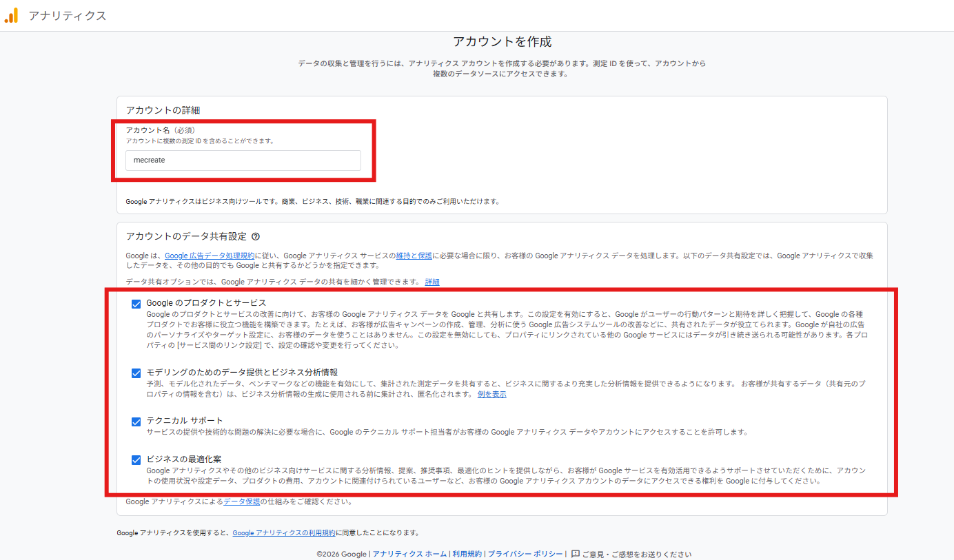
Task: Click Google のプロダクトとサービス option label
Action: coord(206,303)
